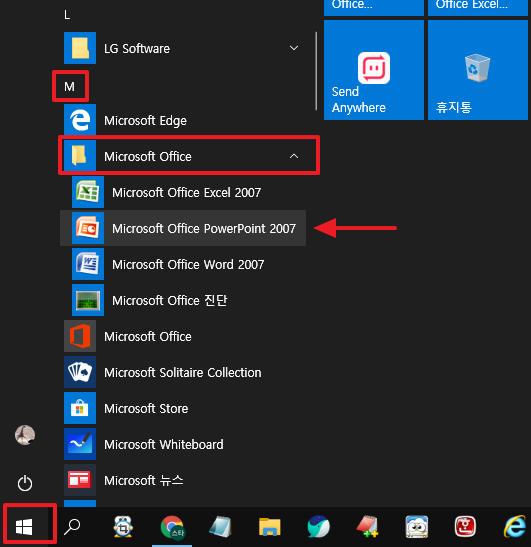The height and width of the screenshot is (547, 531).
Task: Open the Send Anywhere tile
Action: [x=374, y=70]
